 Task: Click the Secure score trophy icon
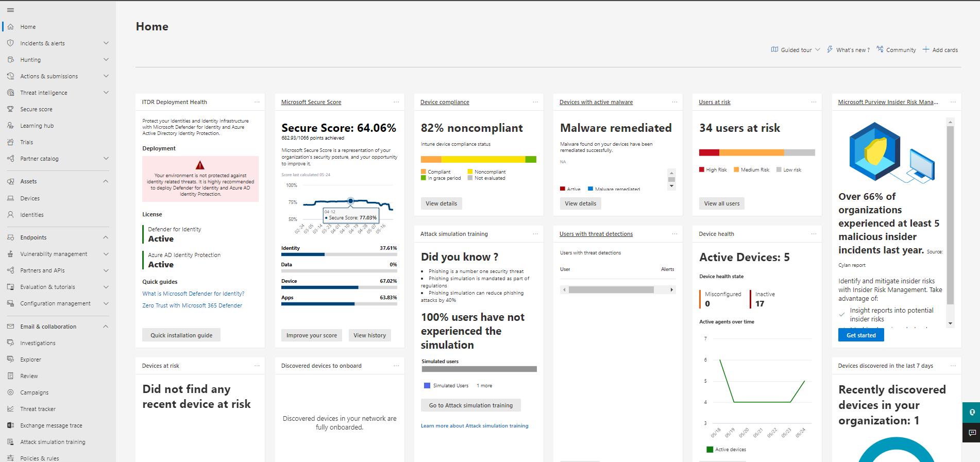(10, 109)
